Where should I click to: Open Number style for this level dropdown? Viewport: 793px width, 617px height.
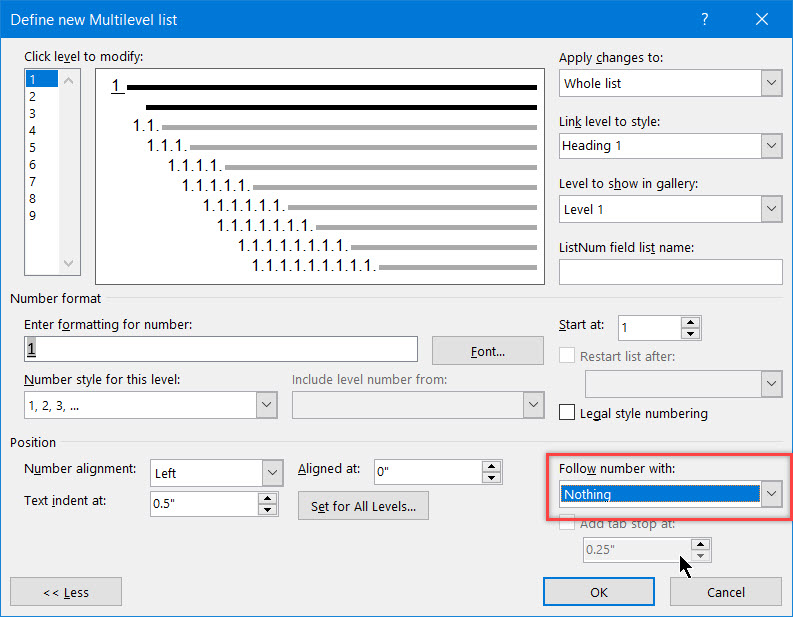tap(267, 405)
